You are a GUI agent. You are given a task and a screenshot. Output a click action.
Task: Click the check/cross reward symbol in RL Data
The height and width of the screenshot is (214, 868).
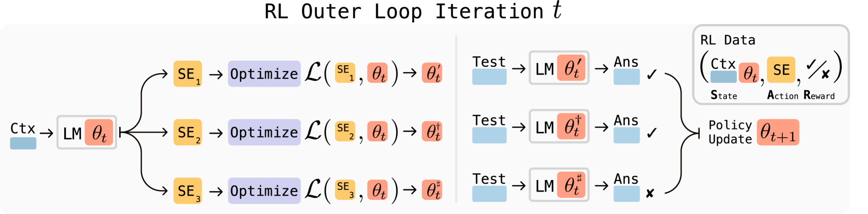coord(818,69)
